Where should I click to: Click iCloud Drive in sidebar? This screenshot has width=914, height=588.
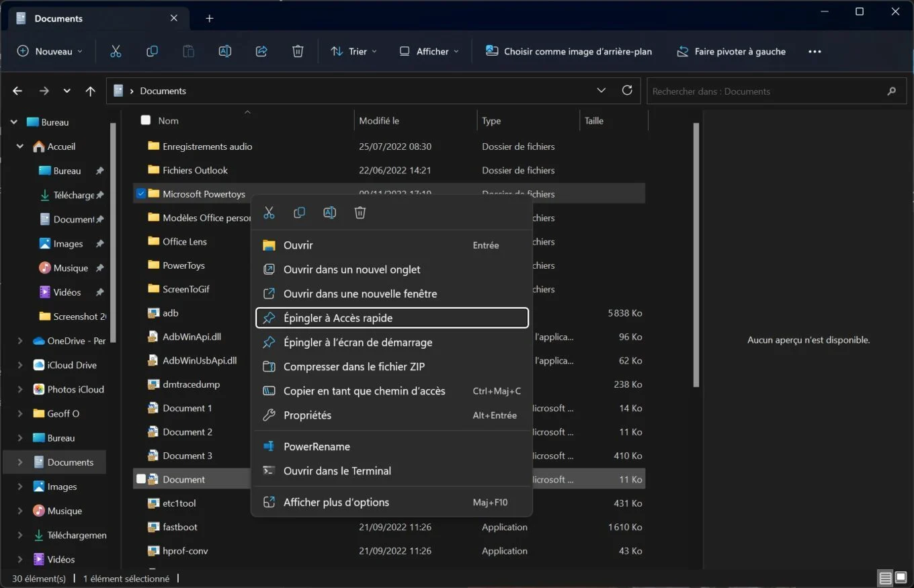(72, 365)
